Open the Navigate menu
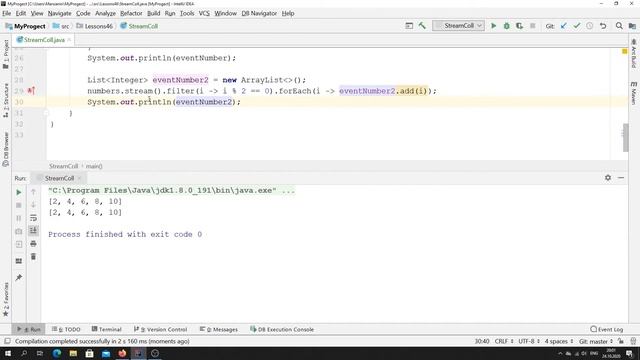Screen dimensions: 640x360 (60, 13)
